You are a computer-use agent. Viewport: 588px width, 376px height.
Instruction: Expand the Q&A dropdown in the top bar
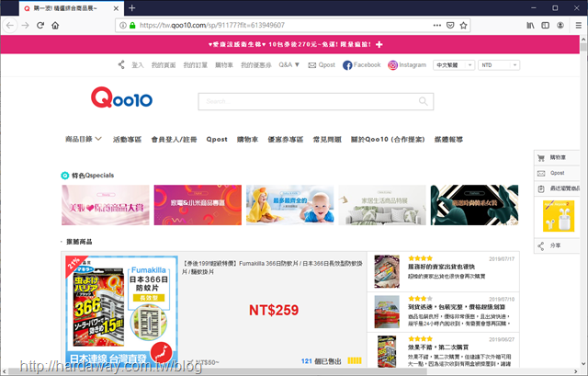(x=288, y=65)
